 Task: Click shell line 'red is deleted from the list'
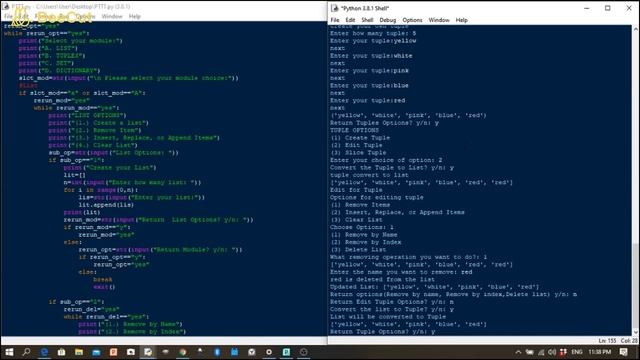382,279
